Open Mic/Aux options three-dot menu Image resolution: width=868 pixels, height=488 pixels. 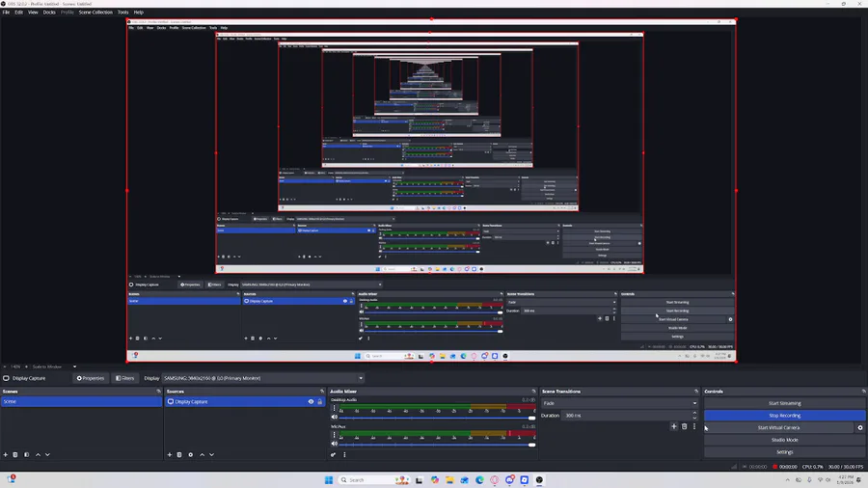pos(334,435)
